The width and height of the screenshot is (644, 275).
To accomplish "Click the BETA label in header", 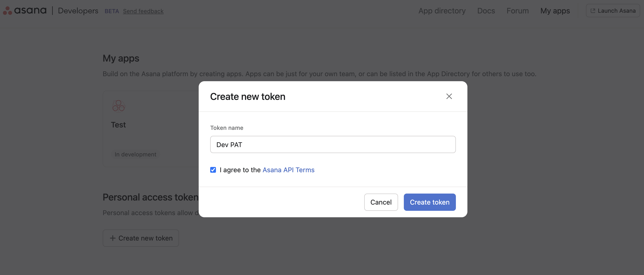I will 112,11.
